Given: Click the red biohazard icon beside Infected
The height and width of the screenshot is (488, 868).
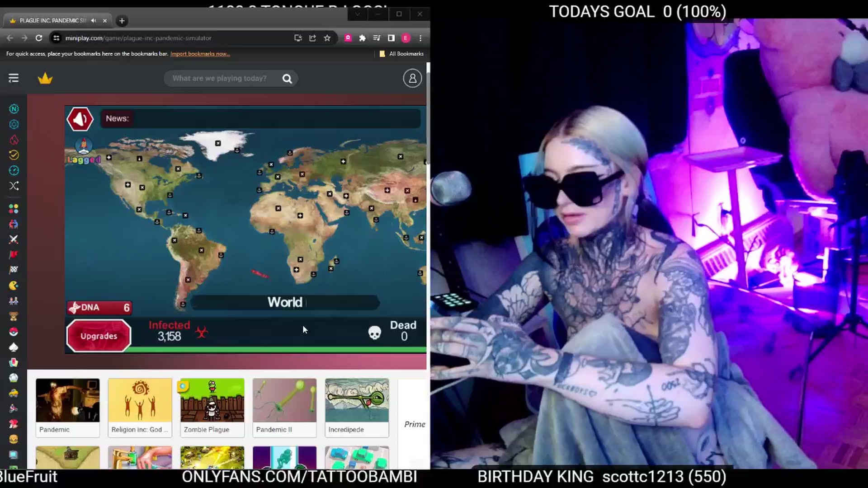Looking at the screenshot, I should pos(202,333).
